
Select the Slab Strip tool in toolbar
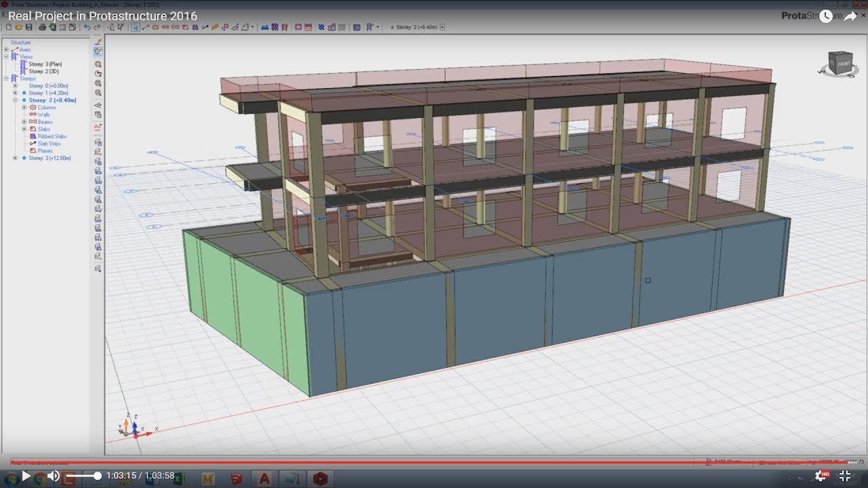[205, 27]
